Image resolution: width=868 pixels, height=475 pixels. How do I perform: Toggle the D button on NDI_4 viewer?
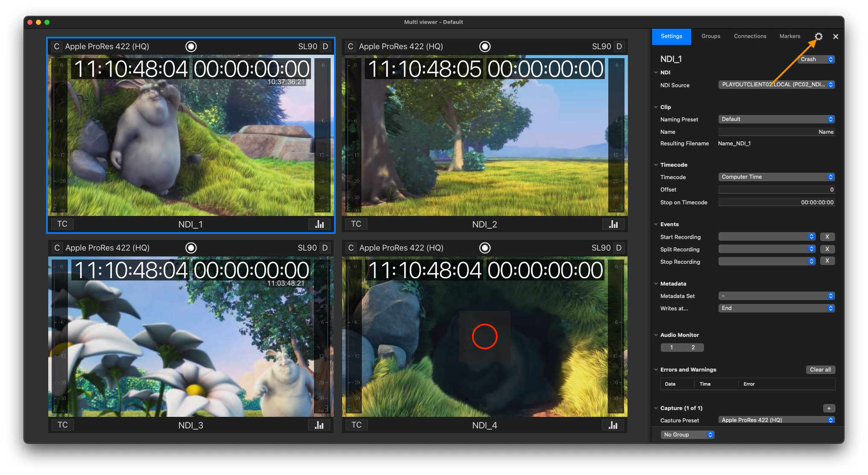[619, 248]
